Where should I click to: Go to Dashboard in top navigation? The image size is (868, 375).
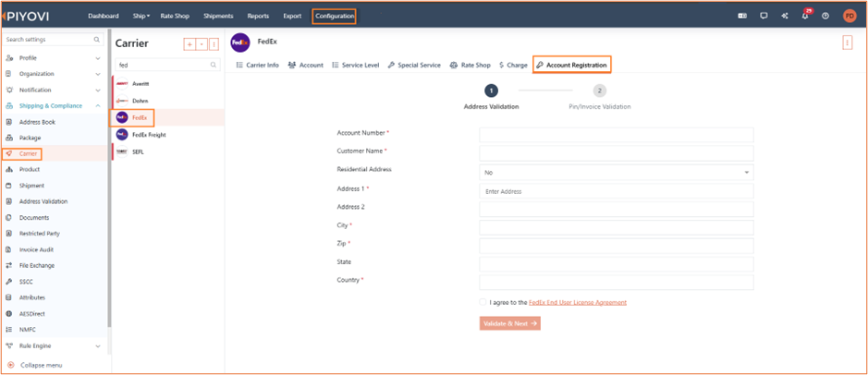[104, 16]
